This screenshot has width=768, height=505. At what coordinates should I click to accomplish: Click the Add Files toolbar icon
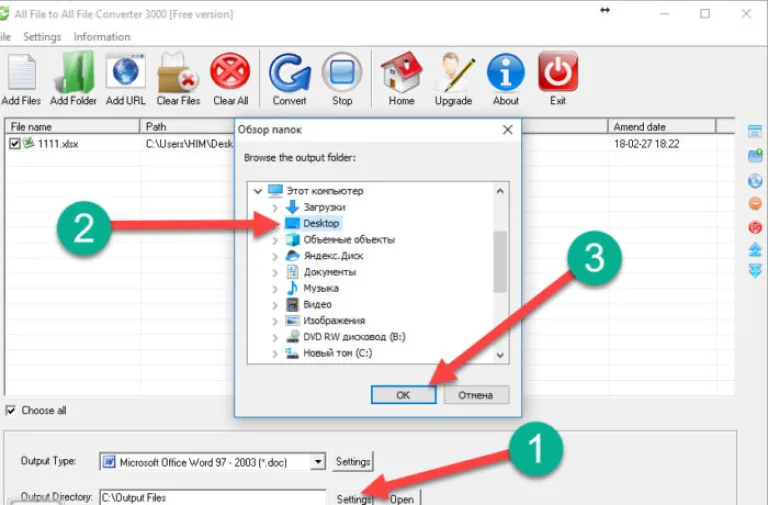coord(22,73)
